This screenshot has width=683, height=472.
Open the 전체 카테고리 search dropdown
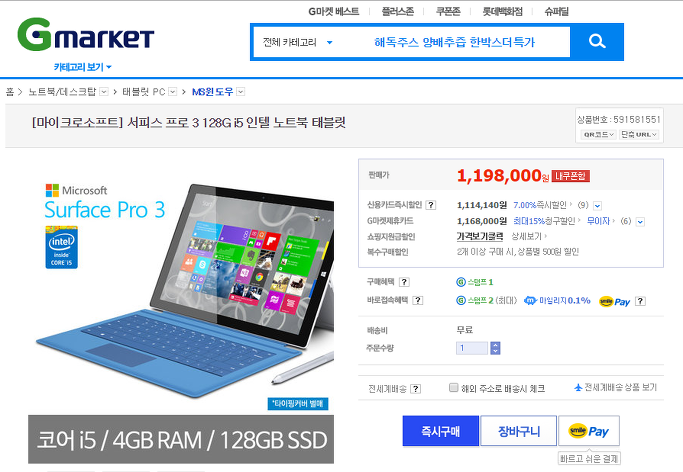point(298,42)
